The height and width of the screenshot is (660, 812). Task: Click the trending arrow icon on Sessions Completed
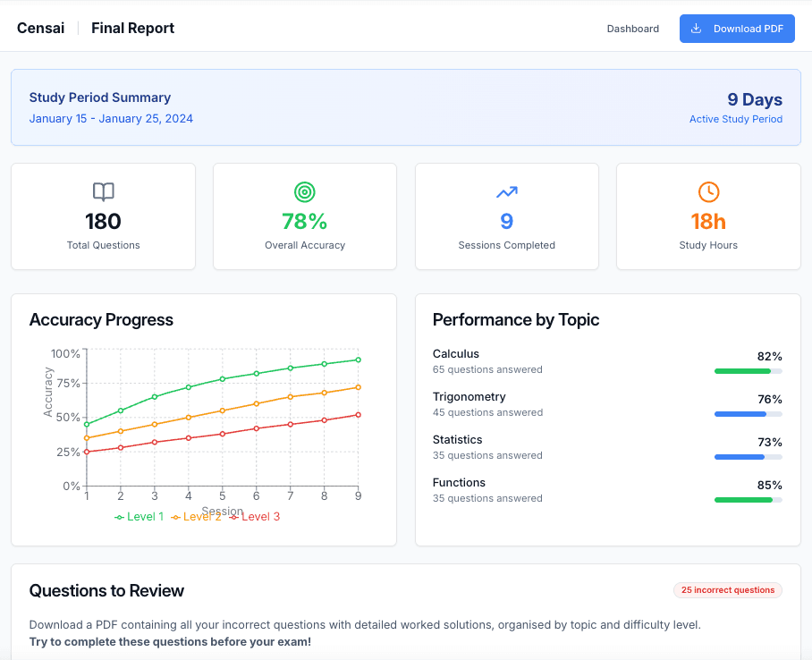[x=506, y=191]
